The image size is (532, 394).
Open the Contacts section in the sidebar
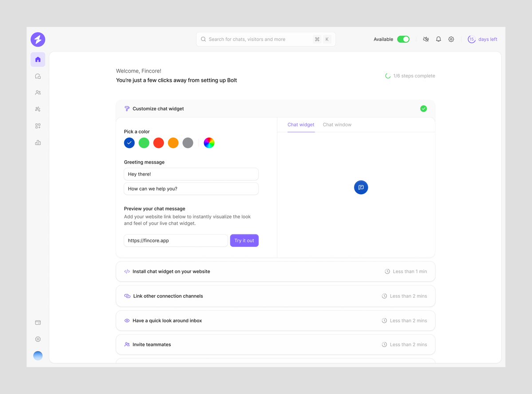pyautogui.click(x=38, y=92)
